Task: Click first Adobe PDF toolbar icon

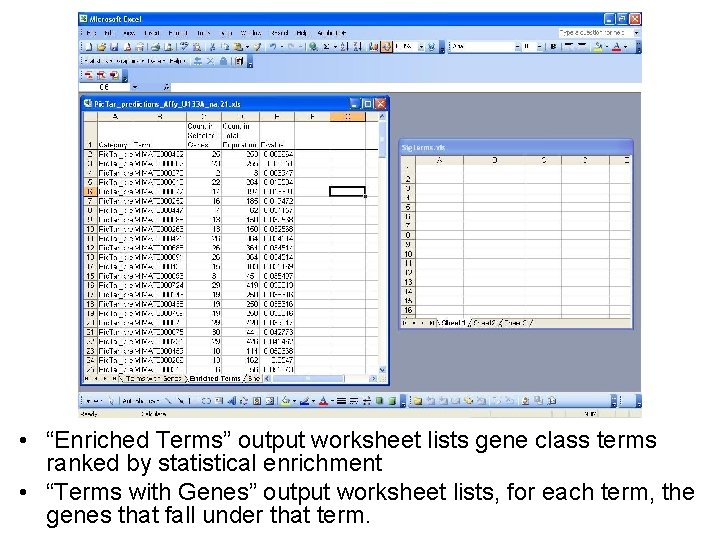Action: (89, 75)
